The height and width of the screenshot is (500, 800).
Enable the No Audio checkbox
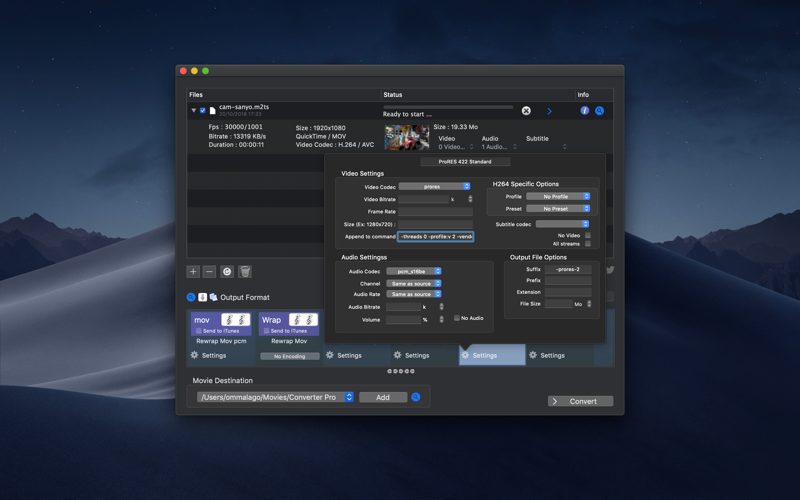pyautogui.click(x=457, y=318)
